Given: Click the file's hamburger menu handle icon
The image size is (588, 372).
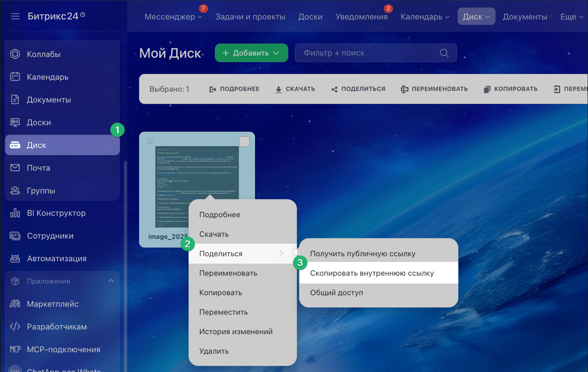Looking at the screenshot, I should coord(150,141).
